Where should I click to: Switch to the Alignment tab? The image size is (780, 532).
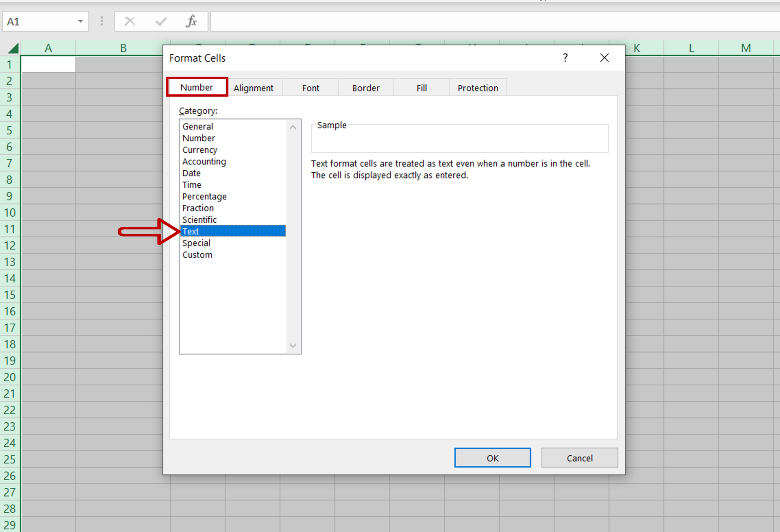tap(254, 88)
